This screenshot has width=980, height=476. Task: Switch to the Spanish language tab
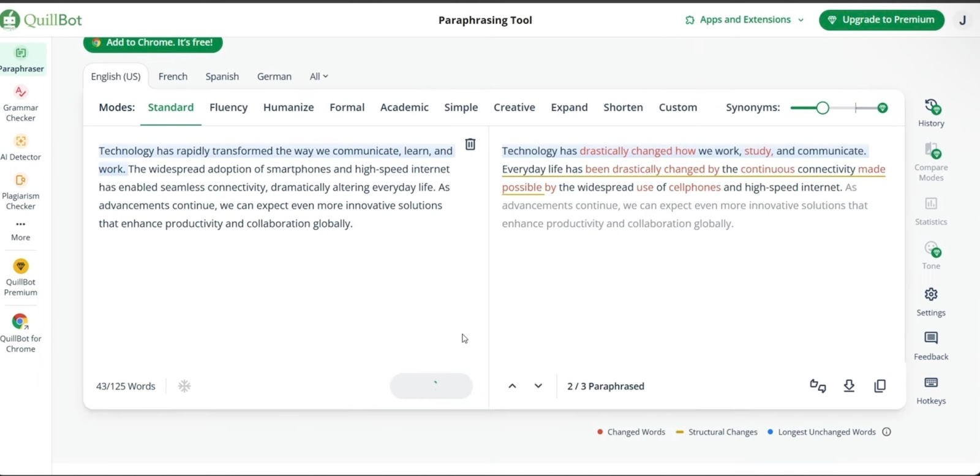pos(222,77)
